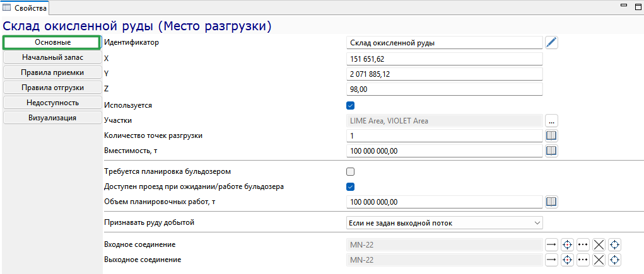
Task: Select the Основные tab
Action: pos(52,42)
